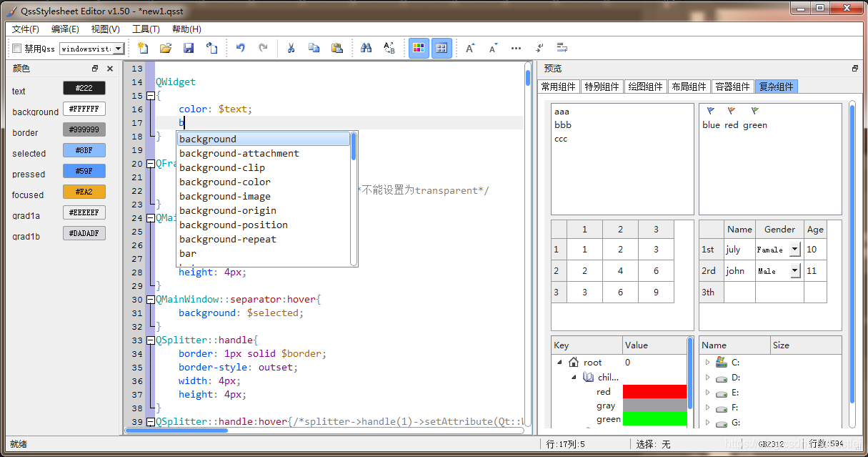This screenshot has height=457, width=868.
Task: Click the Cut scissors icon
Action: pos(291,48)
